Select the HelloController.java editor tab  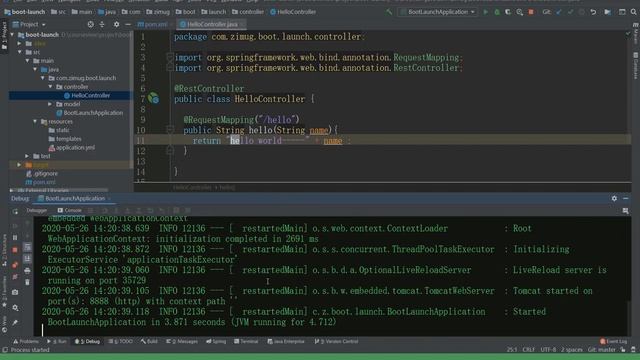click(x=210, y=24)
